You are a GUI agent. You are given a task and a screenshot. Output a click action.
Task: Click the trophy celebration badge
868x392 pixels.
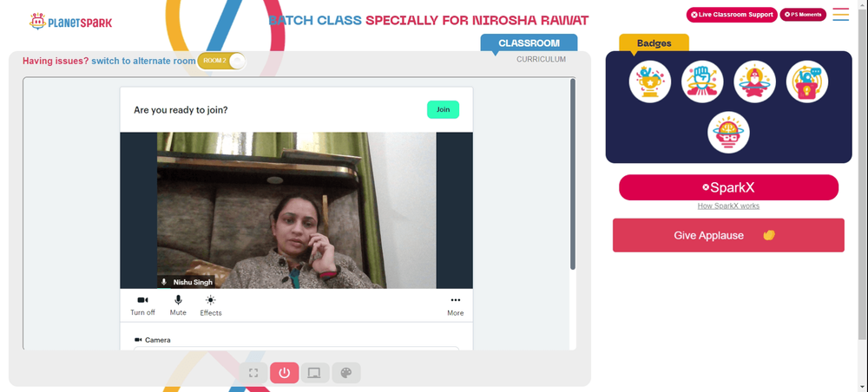[650, 82]
